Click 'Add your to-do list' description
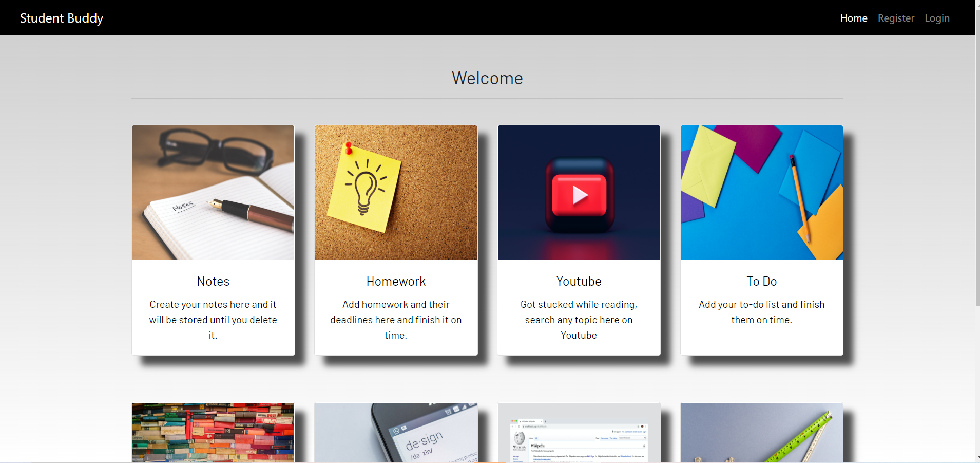Screen dimensions: 980x463 (762, 312)
